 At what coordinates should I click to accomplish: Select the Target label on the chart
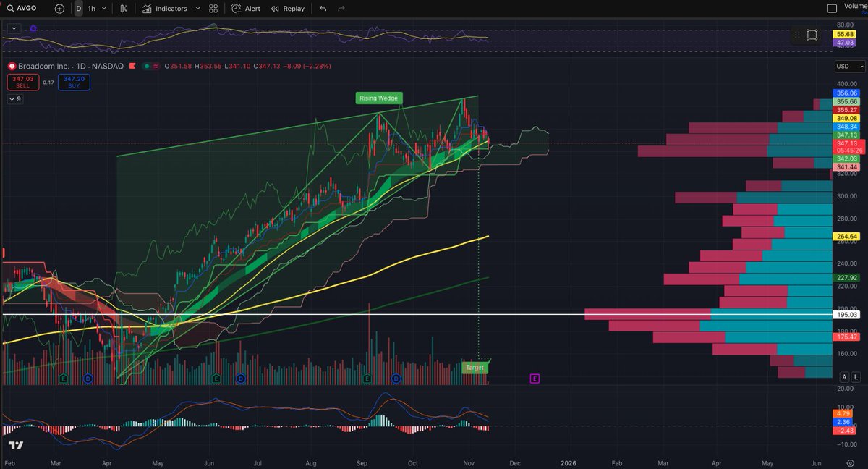pos(475,368)
